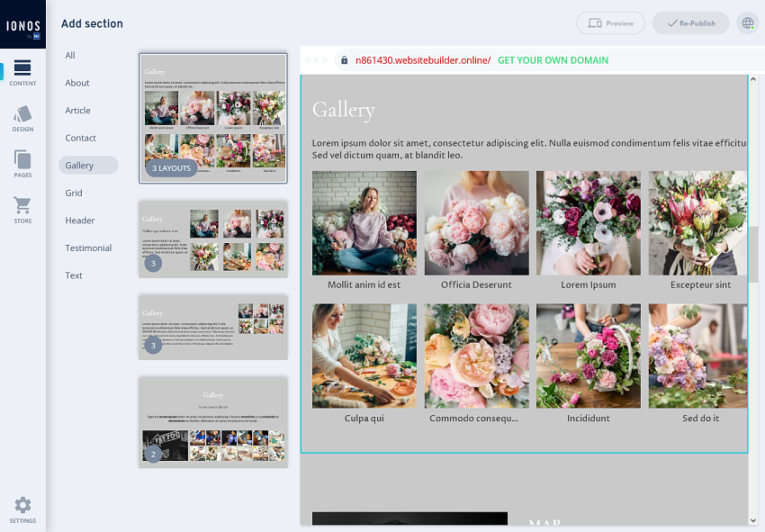
Task: Click the address bar padlock icon
Action: [x=344, y=60]
